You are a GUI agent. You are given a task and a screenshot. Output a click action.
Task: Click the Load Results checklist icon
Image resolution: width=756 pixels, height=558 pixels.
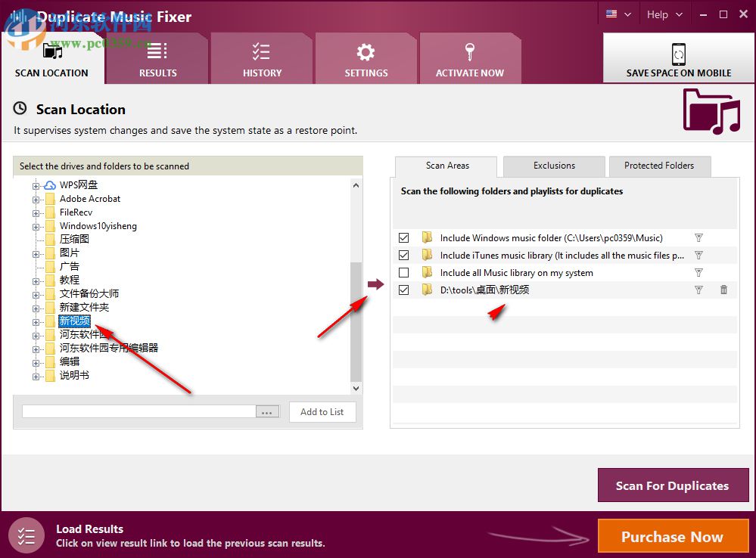point(26,535)
